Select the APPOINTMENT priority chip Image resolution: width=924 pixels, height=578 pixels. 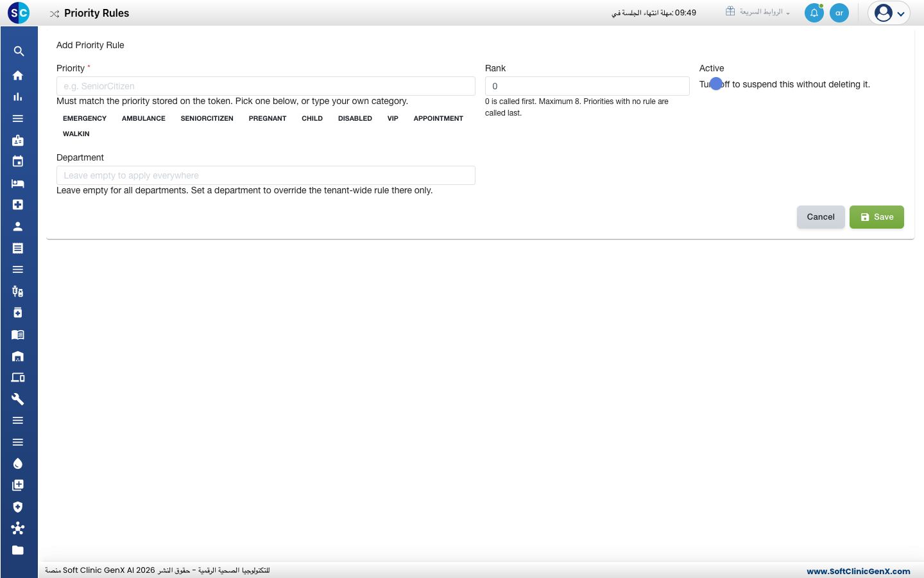(x=438, y=119)
